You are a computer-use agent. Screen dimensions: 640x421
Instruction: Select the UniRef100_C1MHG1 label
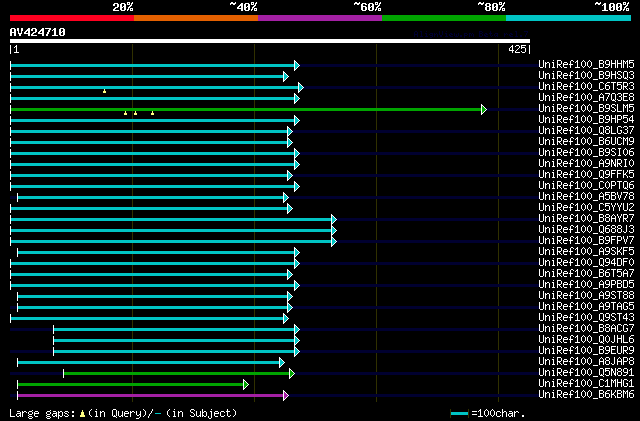[586, 384]
